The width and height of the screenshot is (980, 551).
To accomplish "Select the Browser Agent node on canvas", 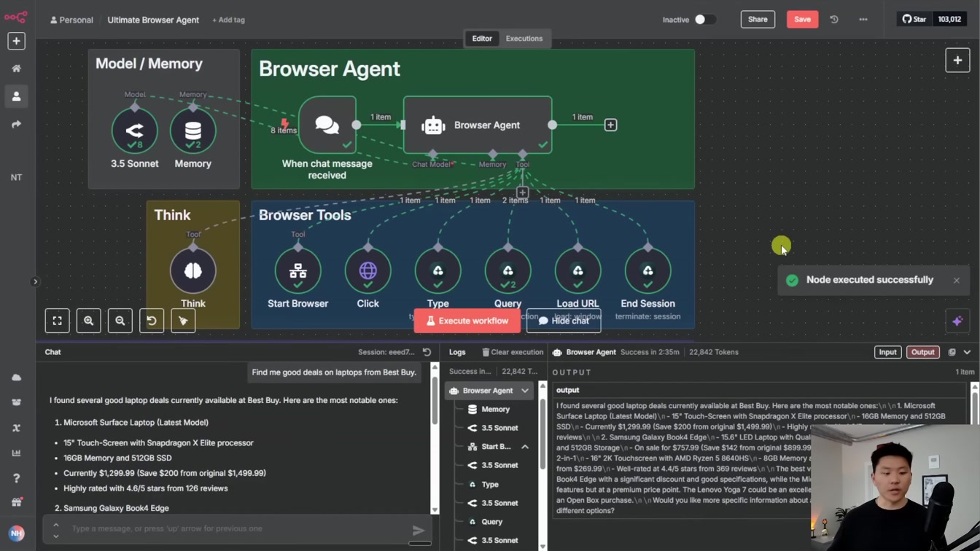I will tap(478, 125).
